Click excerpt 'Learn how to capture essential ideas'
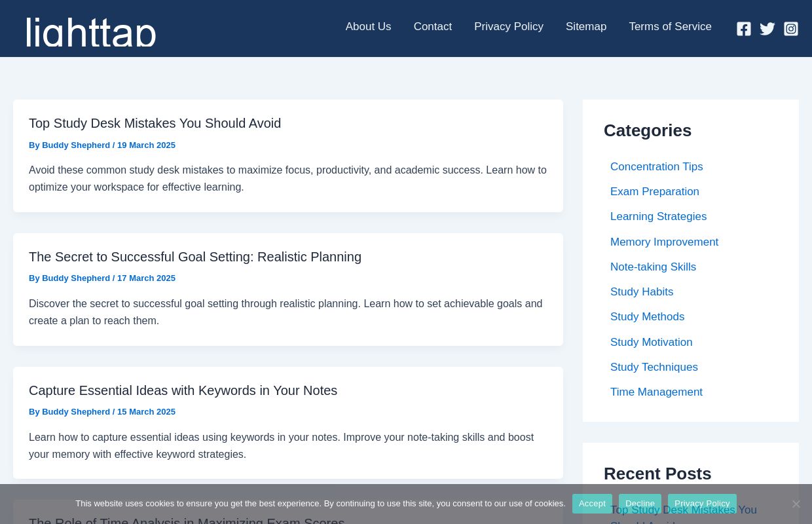 (x=281, y=446)
